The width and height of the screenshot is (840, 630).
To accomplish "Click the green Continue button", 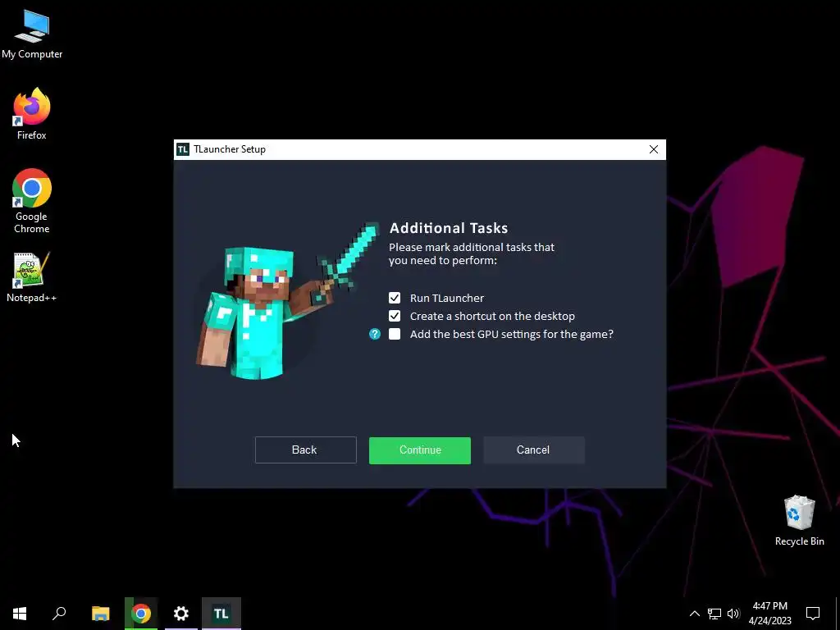I will [x=419, y=450].
